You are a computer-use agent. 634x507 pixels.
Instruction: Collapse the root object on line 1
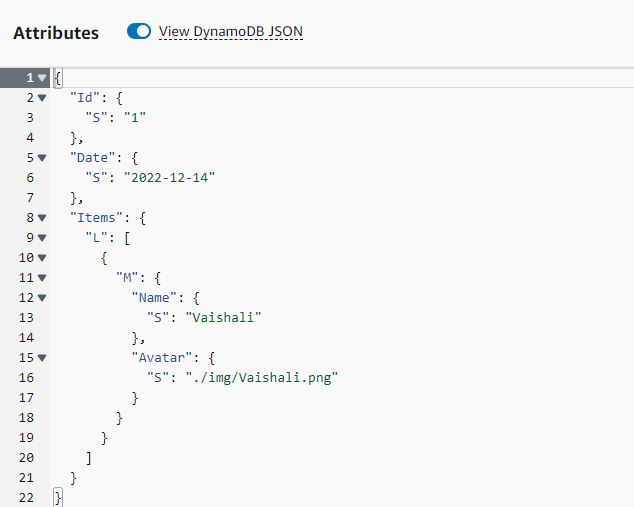(x=42, y=78)
